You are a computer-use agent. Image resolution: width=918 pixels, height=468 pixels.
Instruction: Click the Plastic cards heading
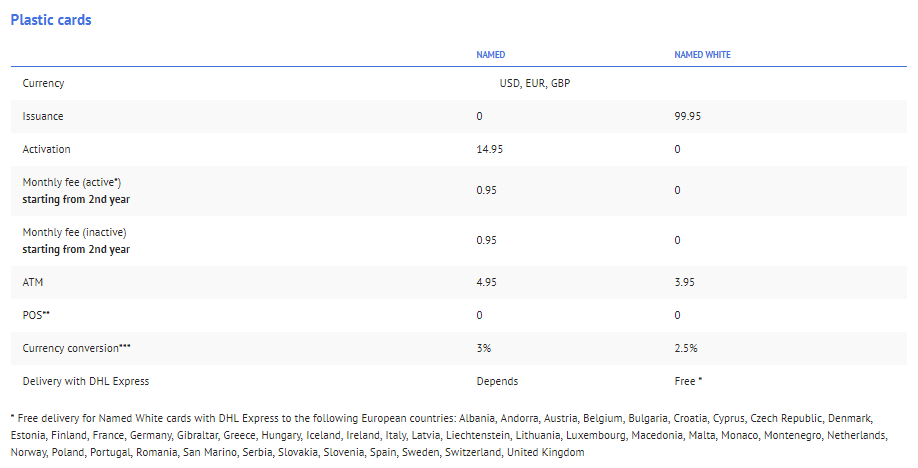point(51,20)
